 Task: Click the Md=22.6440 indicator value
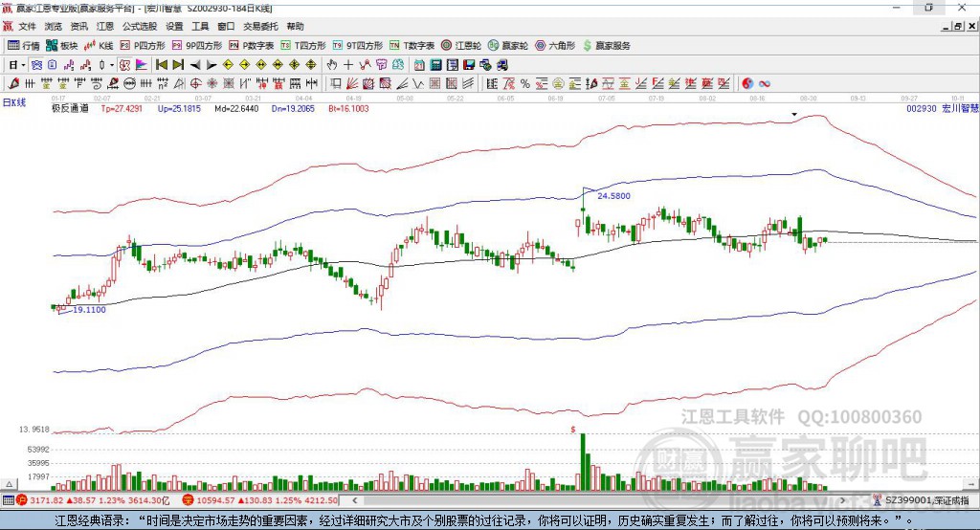click(236, 108)
